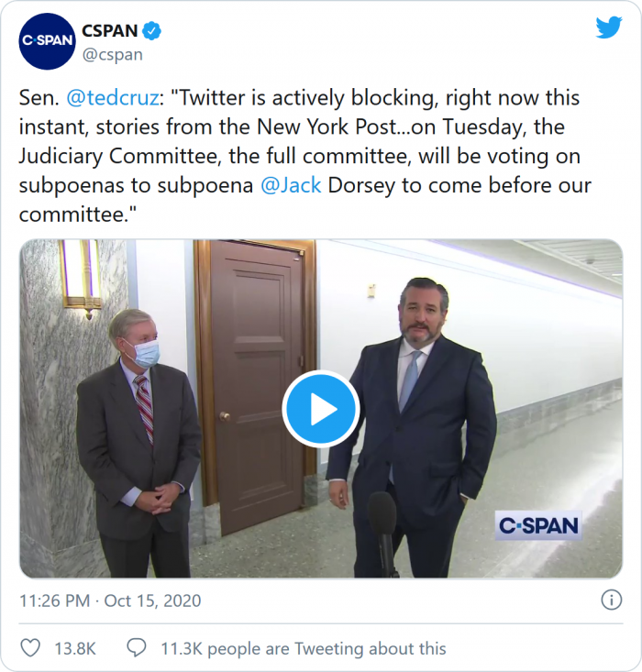Click the 13.8K likes count
Screen dimensions: 642x672
[x=75, y=648]
